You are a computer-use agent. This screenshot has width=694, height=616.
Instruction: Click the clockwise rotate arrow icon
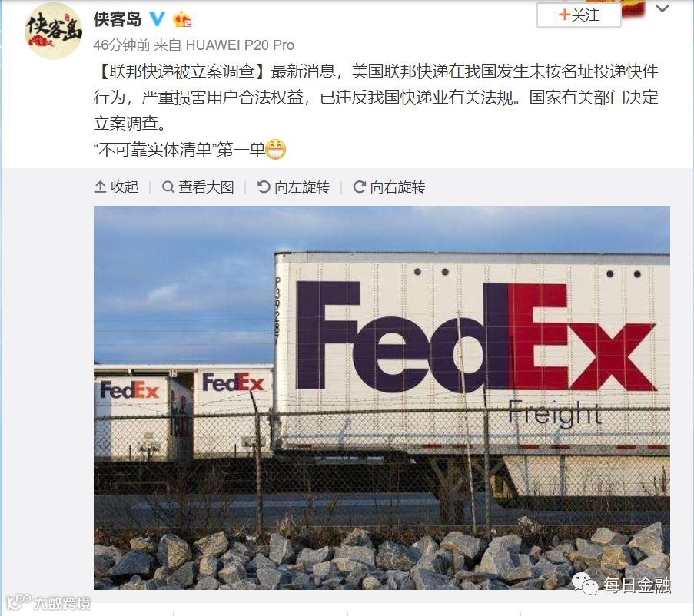[x=360, y=187]
